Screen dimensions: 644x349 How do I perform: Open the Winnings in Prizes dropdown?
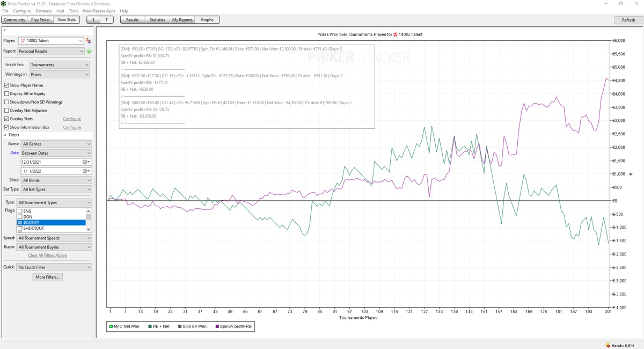pos(59,75)
